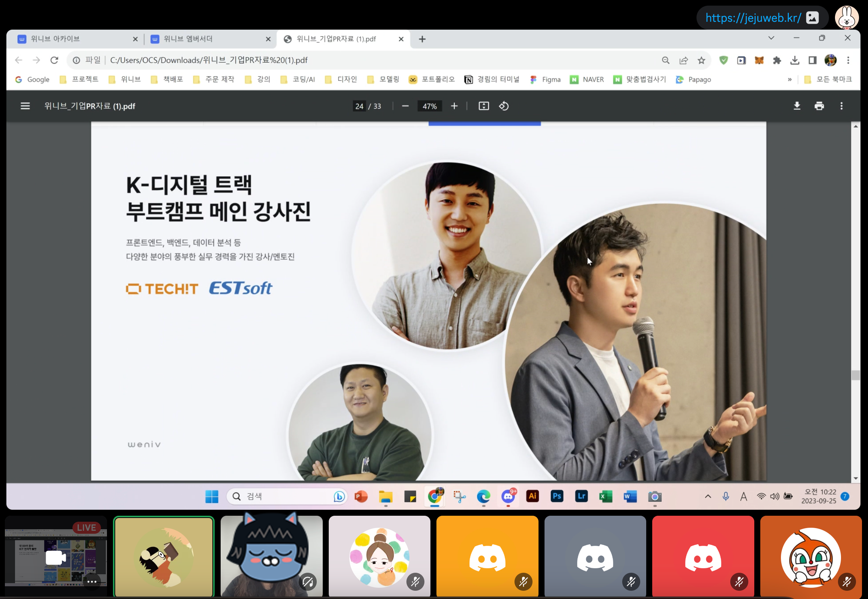Click the fit to page icon

click(x=484, y=106)
